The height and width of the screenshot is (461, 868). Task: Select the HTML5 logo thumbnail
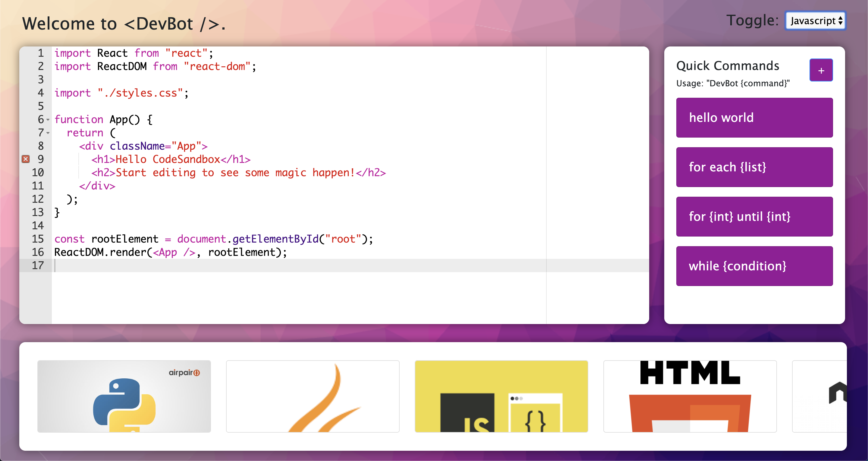pyautogui.click(x=690, y=396)
